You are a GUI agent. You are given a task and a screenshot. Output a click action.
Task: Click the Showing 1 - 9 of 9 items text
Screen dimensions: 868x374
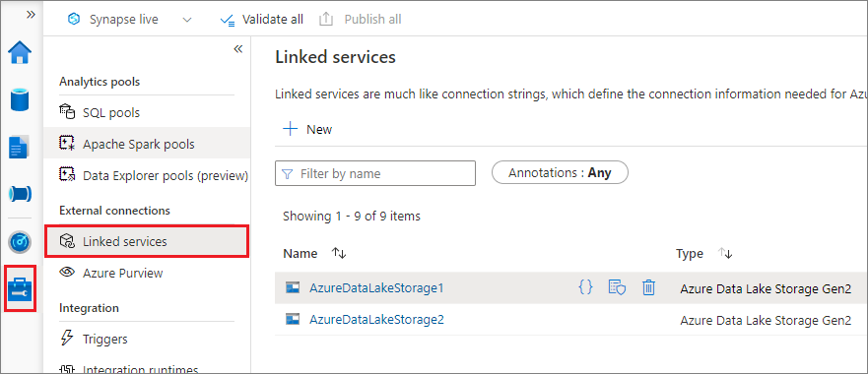[352, 217]
